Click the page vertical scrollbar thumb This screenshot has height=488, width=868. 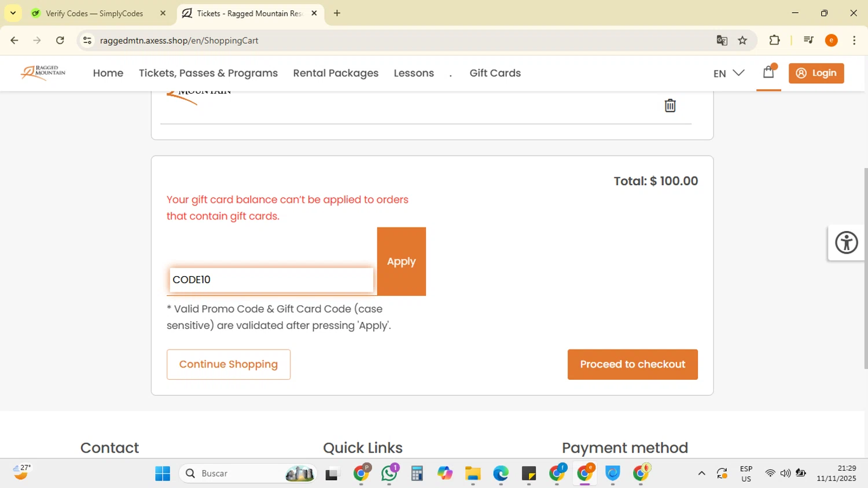866,268
